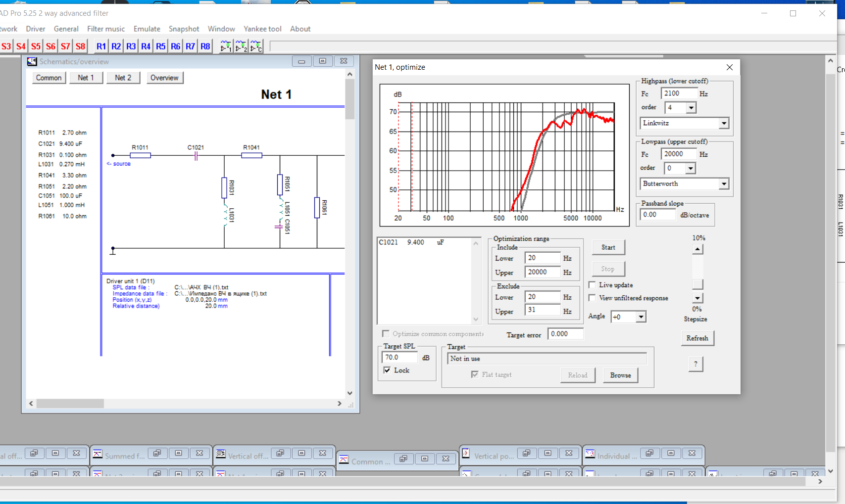Open the common network circuit icon
845x504 pixels.
(x=256, y=46)
